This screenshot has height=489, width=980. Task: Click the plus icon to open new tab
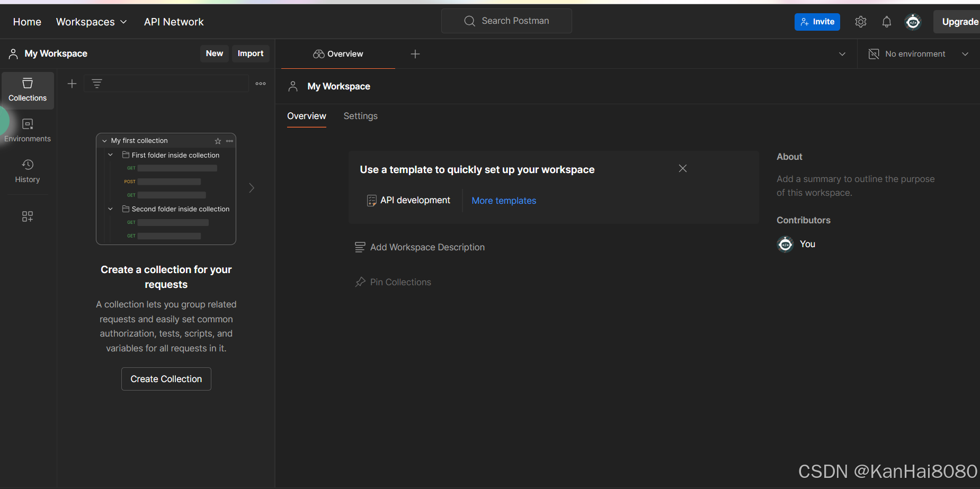pos(415,54)
